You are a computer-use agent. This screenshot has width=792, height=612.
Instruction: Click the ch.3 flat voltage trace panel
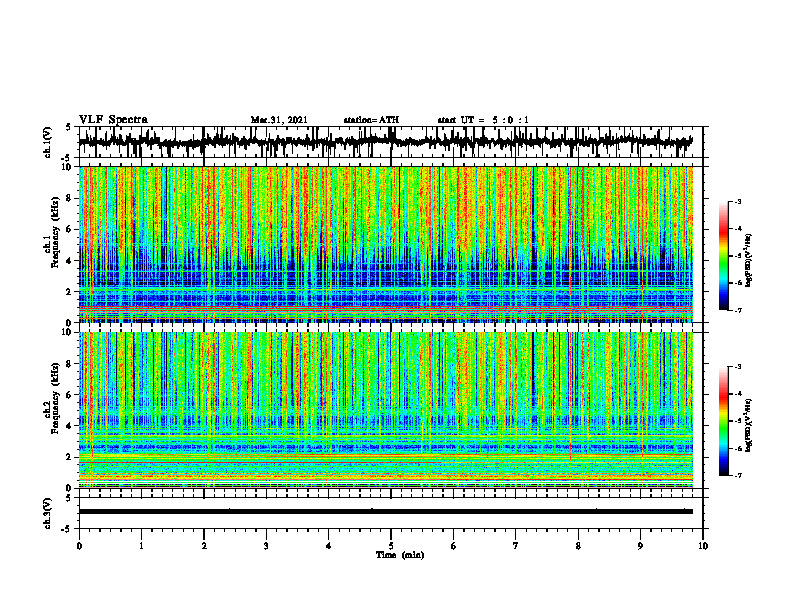coord(391,513)
